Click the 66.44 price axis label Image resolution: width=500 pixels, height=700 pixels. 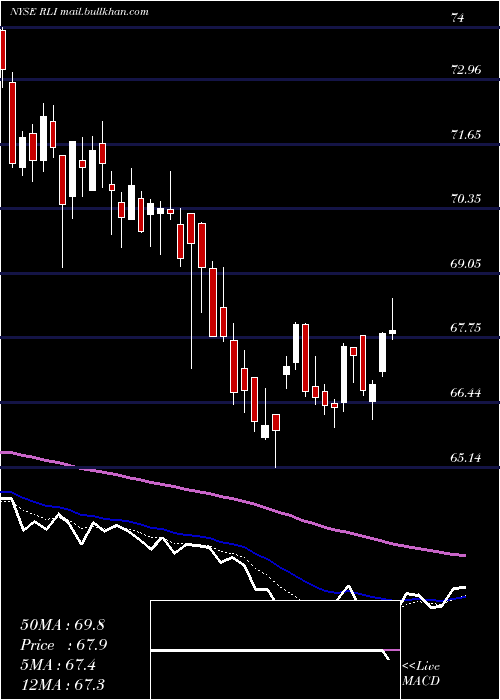pos(467,393)
